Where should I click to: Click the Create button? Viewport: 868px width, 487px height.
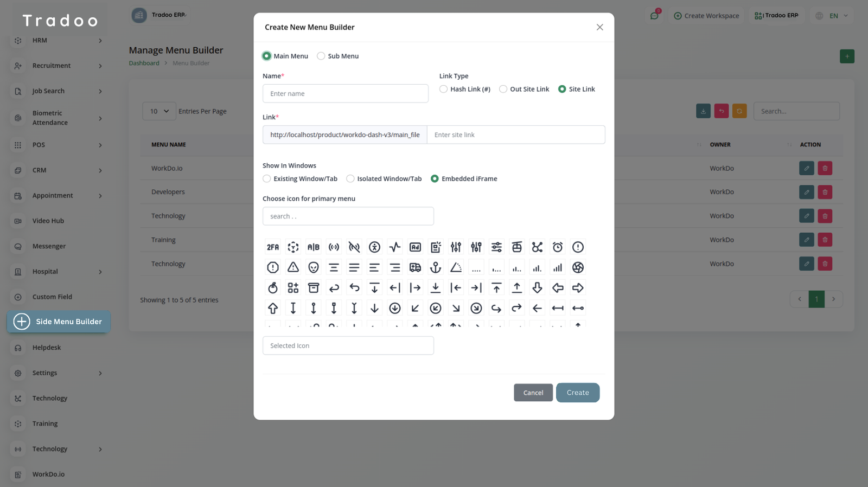point(577,393)
